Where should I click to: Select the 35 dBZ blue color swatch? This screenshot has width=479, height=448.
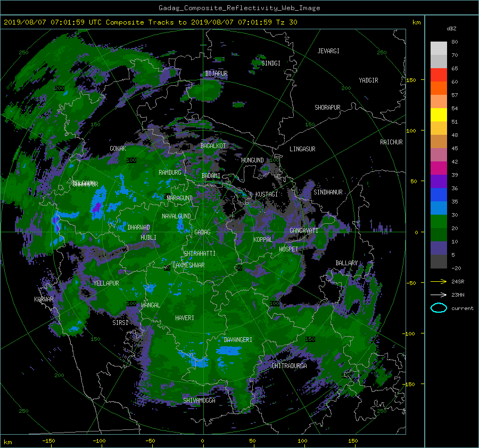[x=439, y=195]
